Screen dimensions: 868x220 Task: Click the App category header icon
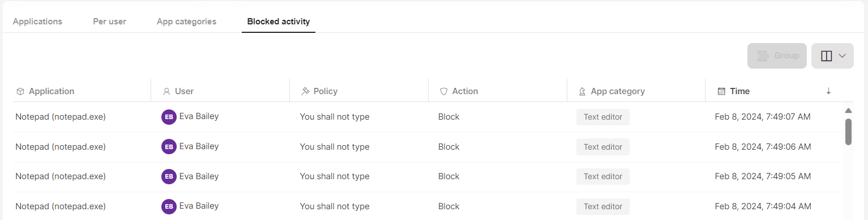(582, 91)
